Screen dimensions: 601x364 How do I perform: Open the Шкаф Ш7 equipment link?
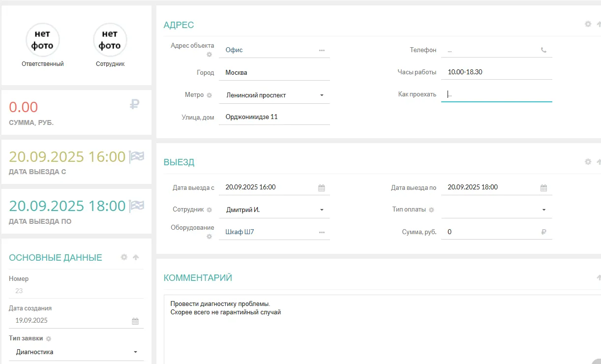point(240,232)
